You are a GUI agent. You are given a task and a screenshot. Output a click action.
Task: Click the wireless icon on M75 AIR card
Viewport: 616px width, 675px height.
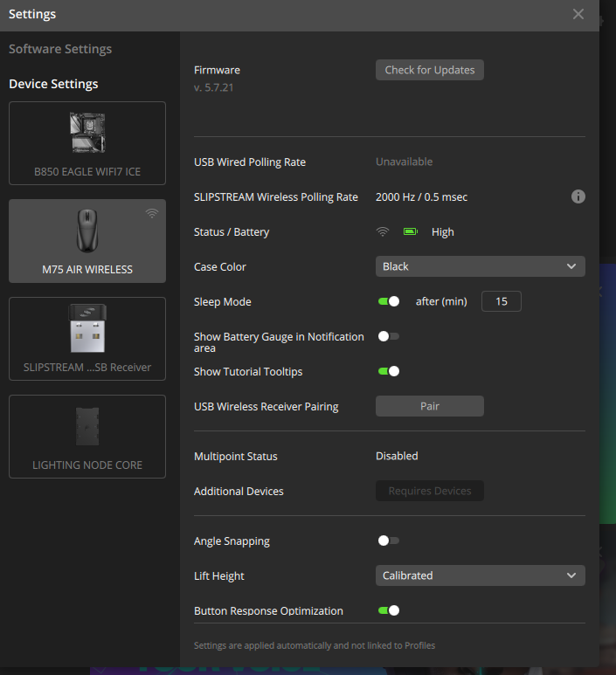pyautogui.click(x=152, y=213)
